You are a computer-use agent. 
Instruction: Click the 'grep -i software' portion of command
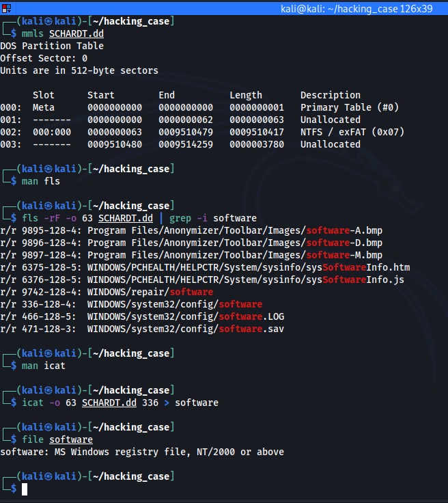[x=213, y=218]
